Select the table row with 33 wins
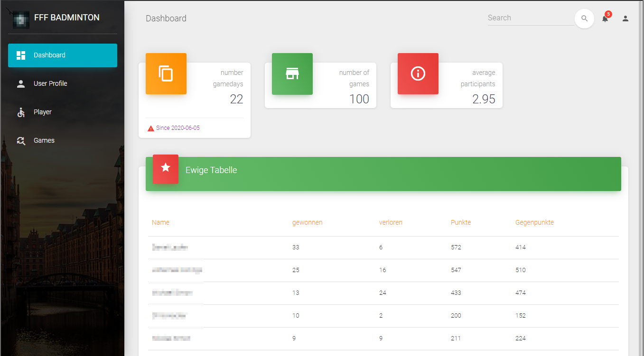 coord(383,247)
